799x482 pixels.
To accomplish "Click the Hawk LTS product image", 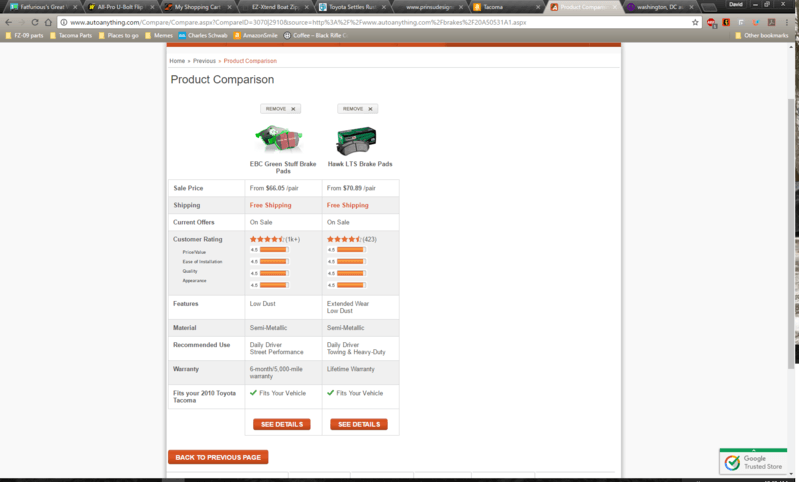I will [356, 140].
